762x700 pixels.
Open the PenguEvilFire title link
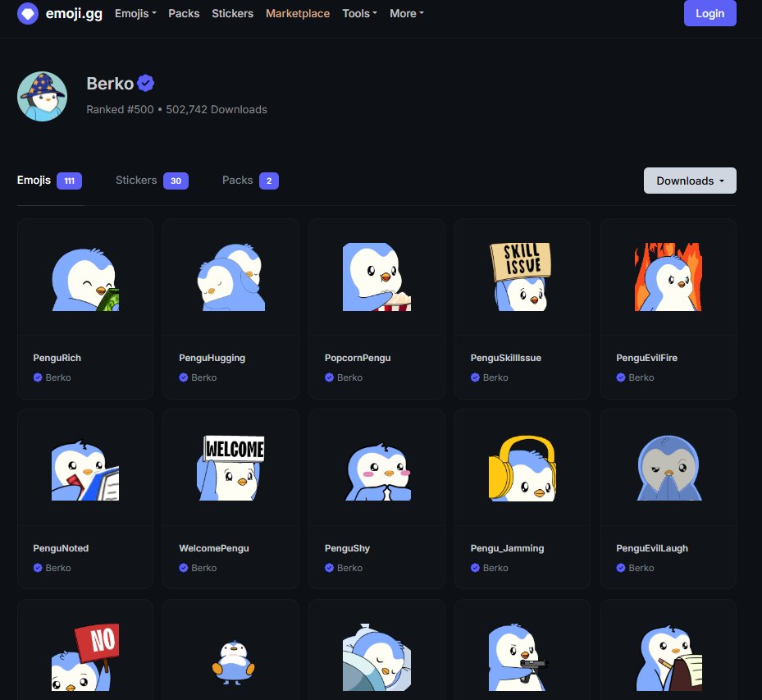[646, 358]
